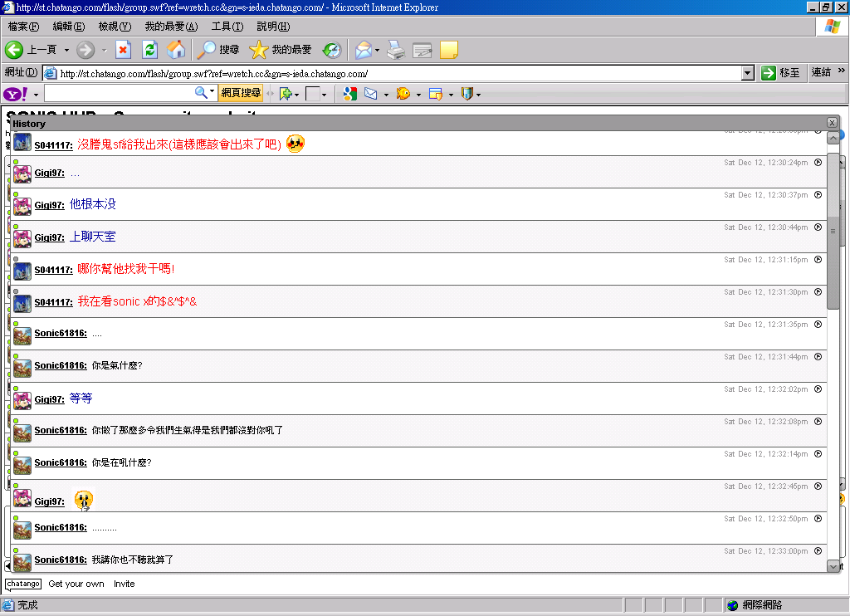
Task: Go to the Home page icon
Action: [x=176, y=50]
